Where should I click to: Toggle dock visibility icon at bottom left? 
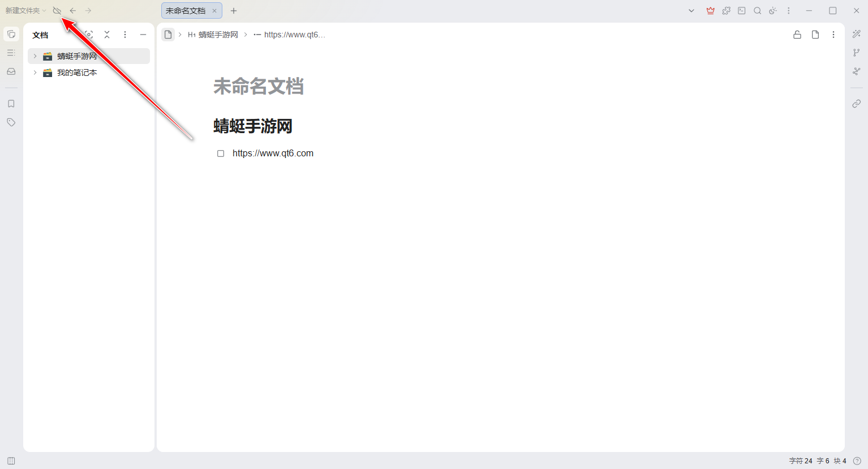coord(11,461)
